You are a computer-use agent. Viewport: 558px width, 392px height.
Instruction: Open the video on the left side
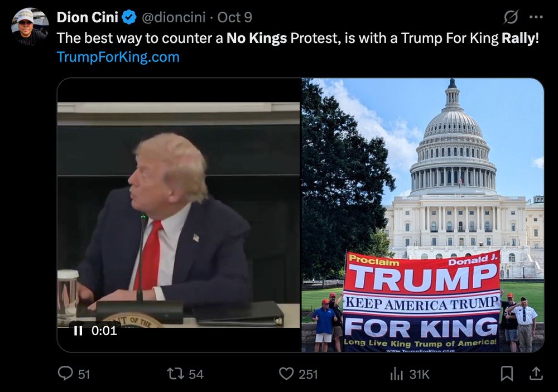179,215
